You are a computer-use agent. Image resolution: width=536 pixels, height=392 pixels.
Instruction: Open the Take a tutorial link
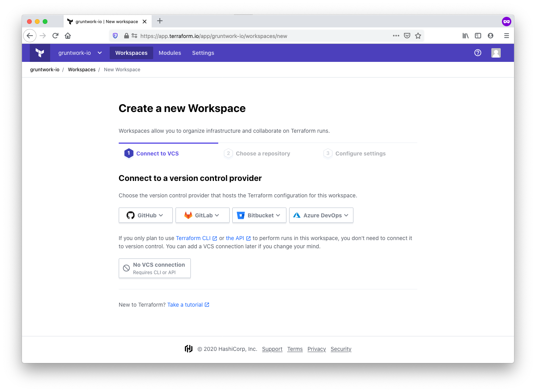pyautogui.click(x=185, y=304)
